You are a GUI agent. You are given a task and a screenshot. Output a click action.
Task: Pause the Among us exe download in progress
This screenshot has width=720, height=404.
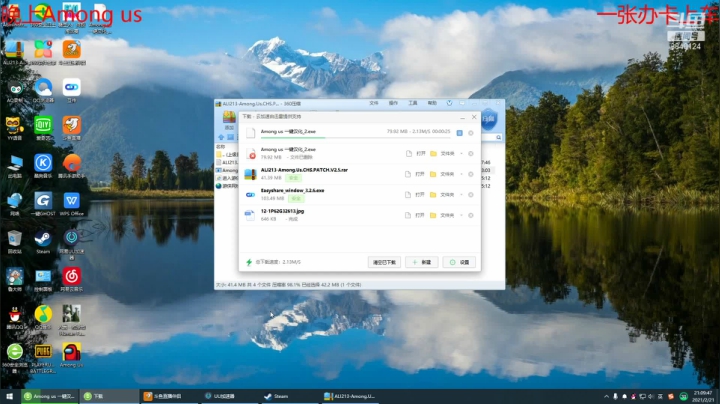460,133
